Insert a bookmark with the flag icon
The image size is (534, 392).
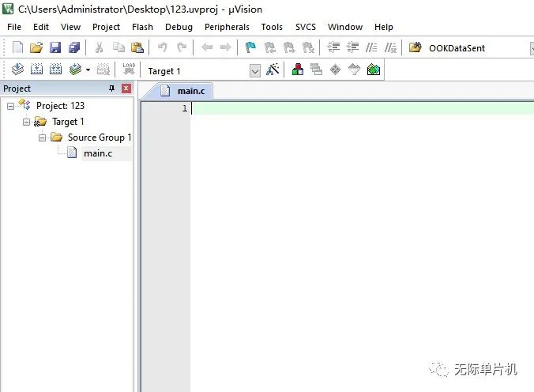click(250, 47)
